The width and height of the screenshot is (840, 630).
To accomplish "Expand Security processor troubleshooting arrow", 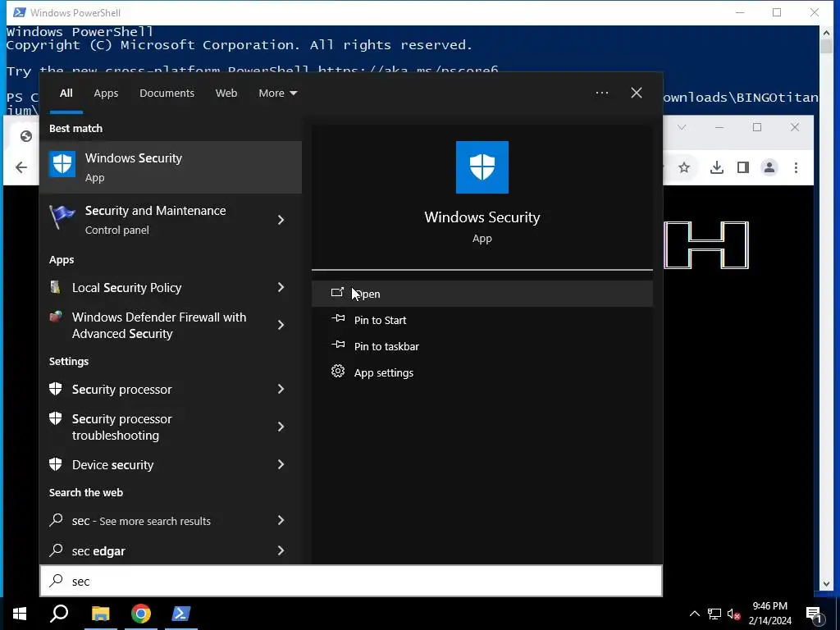I will (281, 427).
